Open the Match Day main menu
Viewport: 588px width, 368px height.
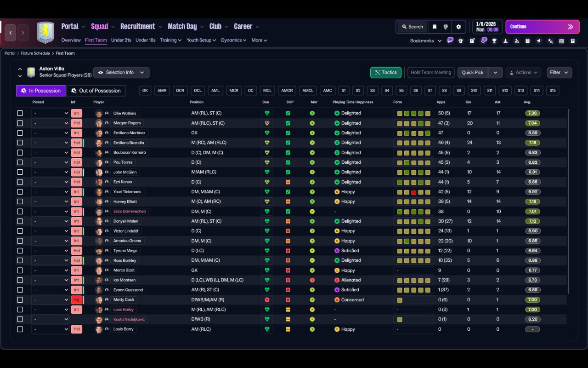pyautogui.click(x=182, y=27)
